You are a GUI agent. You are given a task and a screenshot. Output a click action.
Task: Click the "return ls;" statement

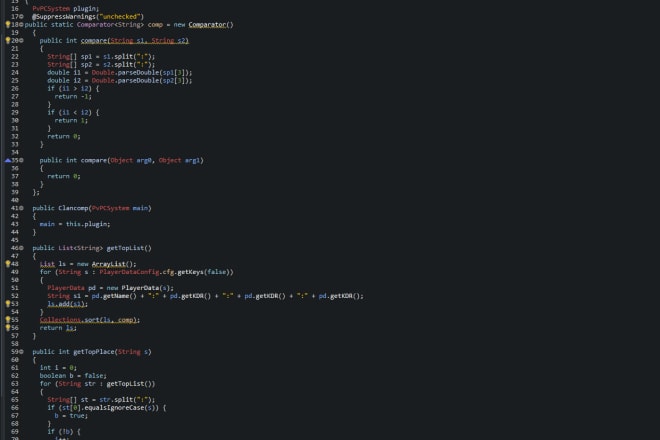click(58, 328)
